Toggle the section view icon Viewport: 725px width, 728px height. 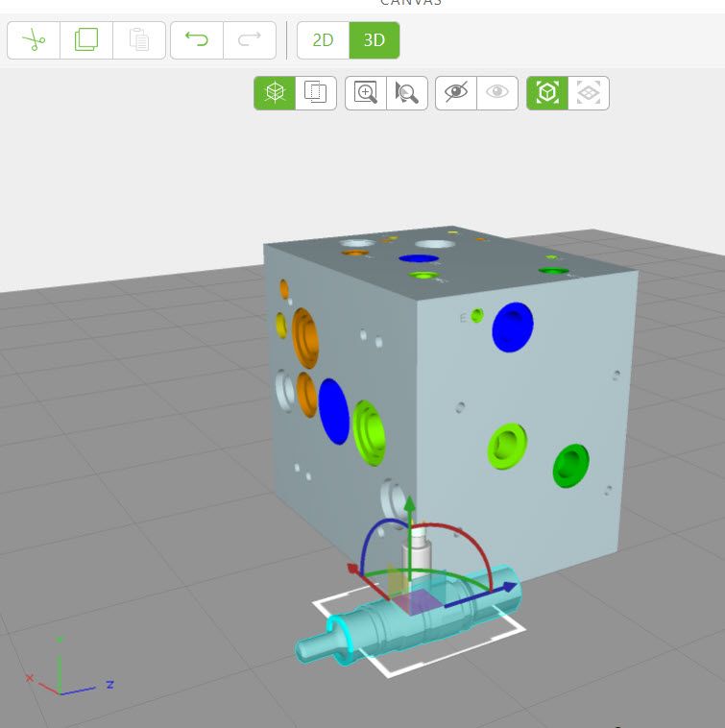316,93
